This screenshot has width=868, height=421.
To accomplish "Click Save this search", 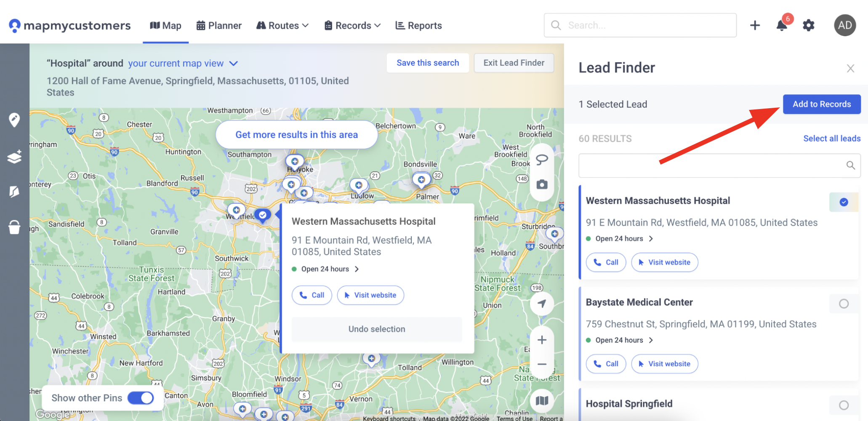I will tap(428, 63).
